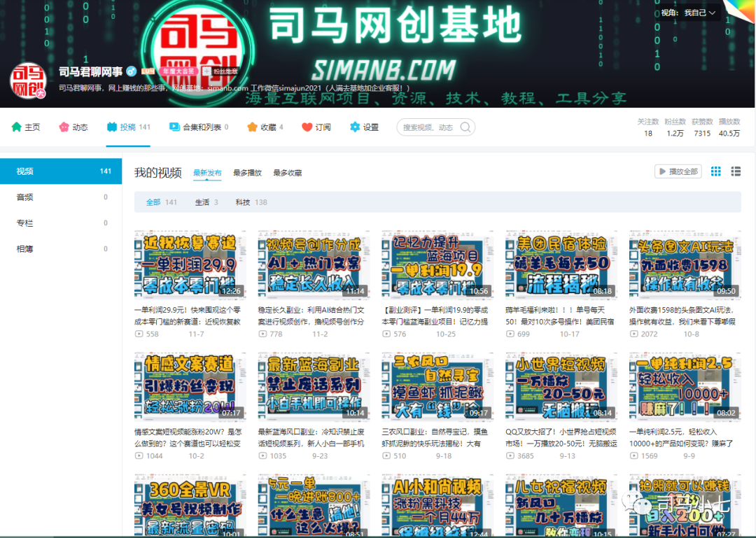Click title 三农风口副业:自然寻宝记
Screen dimensions: 756x538
tap(435, 438)
